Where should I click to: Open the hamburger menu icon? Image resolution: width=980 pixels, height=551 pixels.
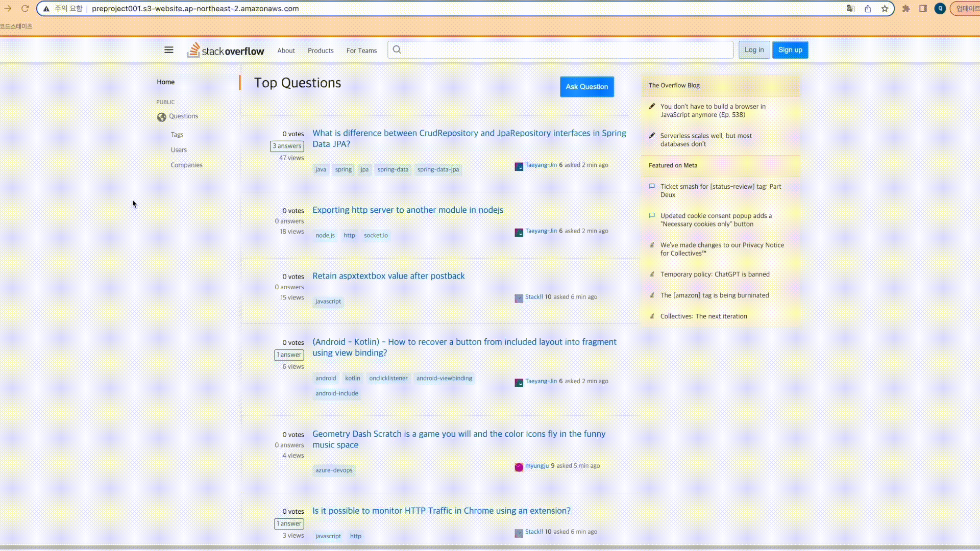pos(169,50)
